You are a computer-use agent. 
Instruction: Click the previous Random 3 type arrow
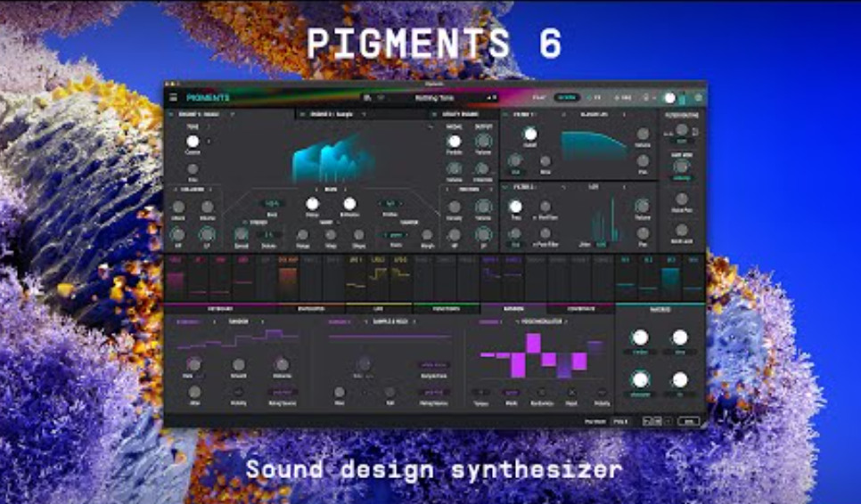point(517,321)
